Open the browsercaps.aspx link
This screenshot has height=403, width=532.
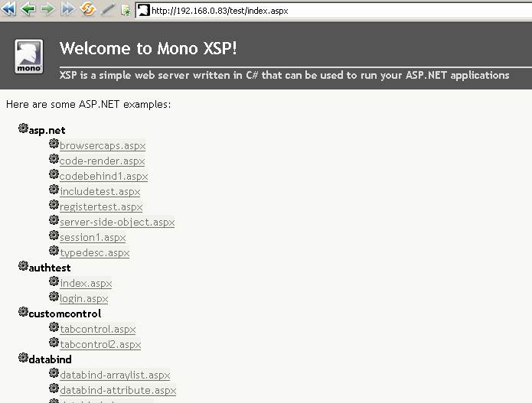pos(103,146)
